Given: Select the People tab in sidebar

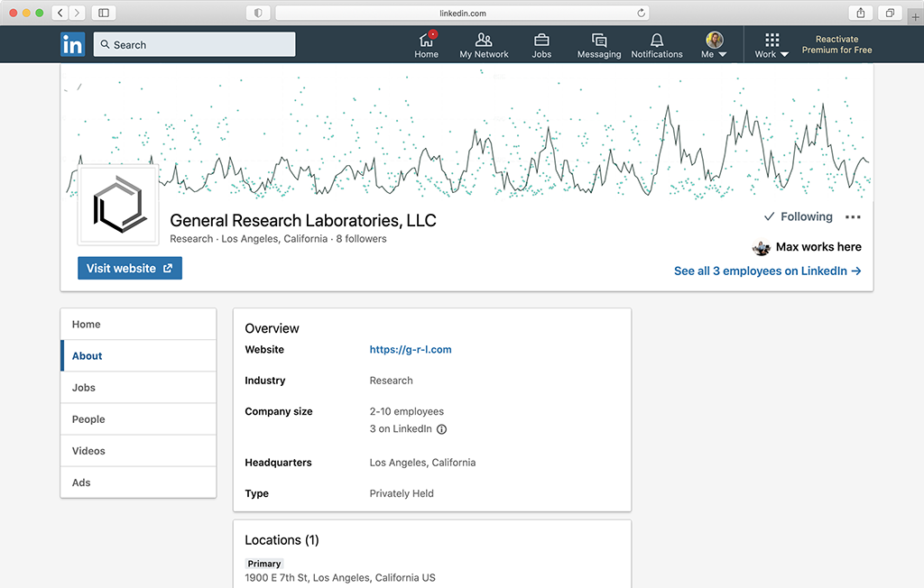Looking at the screenshot, I should 88,419.
